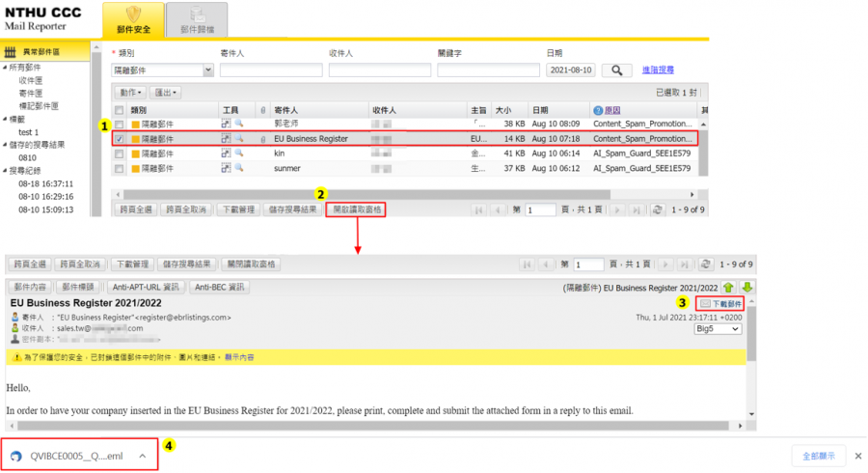The width and height of the screenshot is (868, 473).
Task: Click the 進階搜尋 advanced search link
Action: pyautogui.click(x=658, y=70)
